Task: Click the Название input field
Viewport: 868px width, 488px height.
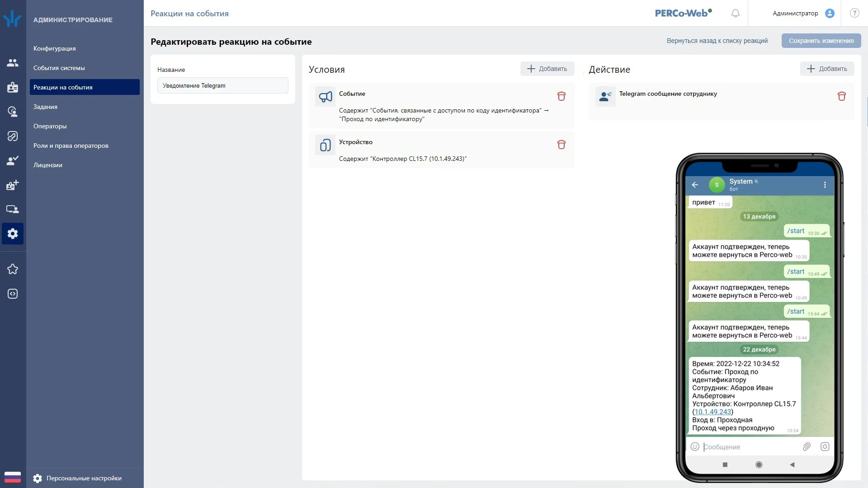Action: [223, 85]
